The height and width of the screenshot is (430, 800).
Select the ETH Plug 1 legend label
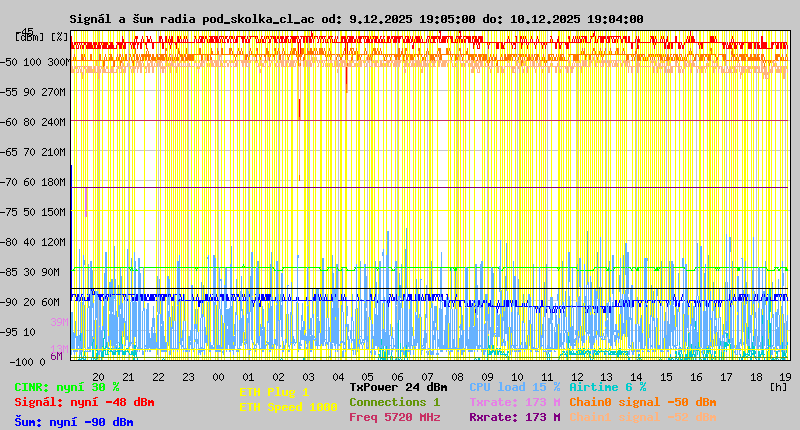(x=274, y=392)
